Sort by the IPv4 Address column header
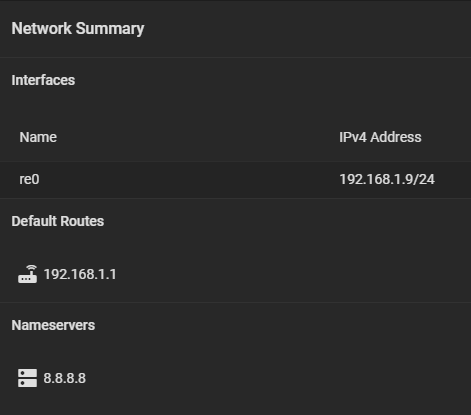The width and height of the screenshot is (471, 415). tap(380, 137)
